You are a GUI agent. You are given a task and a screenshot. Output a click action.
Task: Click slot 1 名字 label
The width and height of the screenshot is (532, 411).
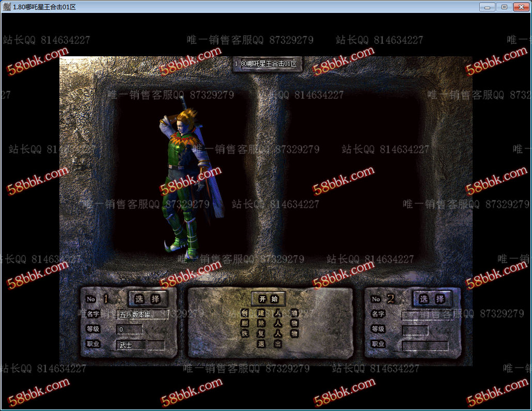[92, 314]
